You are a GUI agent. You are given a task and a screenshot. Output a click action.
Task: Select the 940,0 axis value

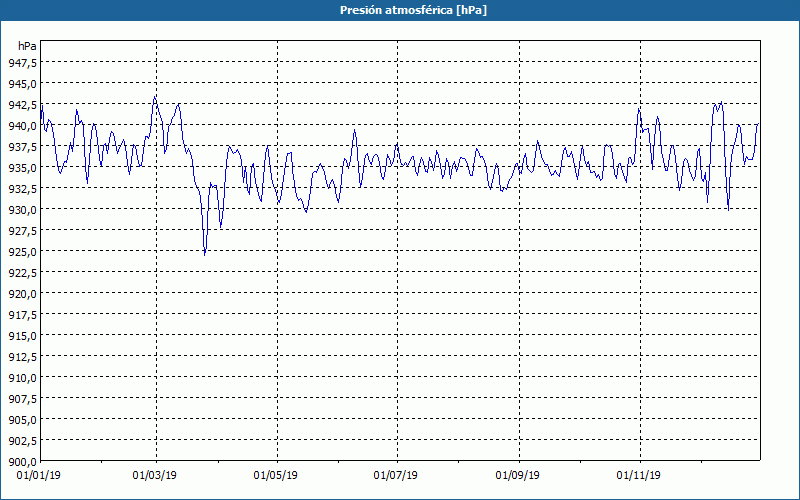[x=22, y=125]
